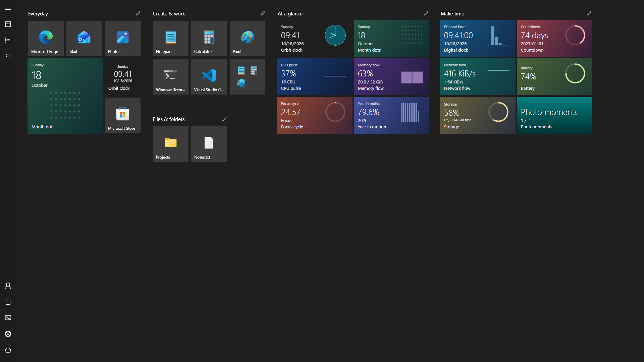Launch the Mail app tile
The image size is (644, 362).
pyautogui.click(x=84, y=39)
